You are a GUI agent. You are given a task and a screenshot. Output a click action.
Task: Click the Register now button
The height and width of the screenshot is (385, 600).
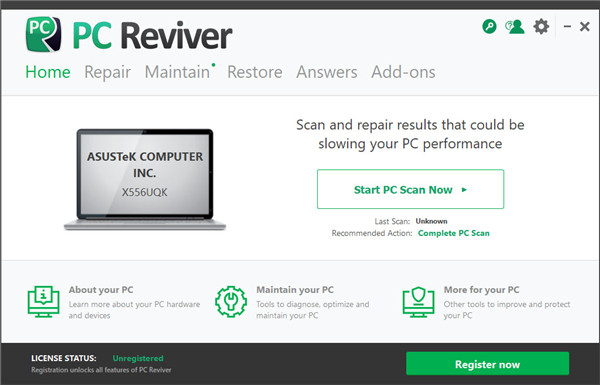pyautogui.click(x=488, y=364)
